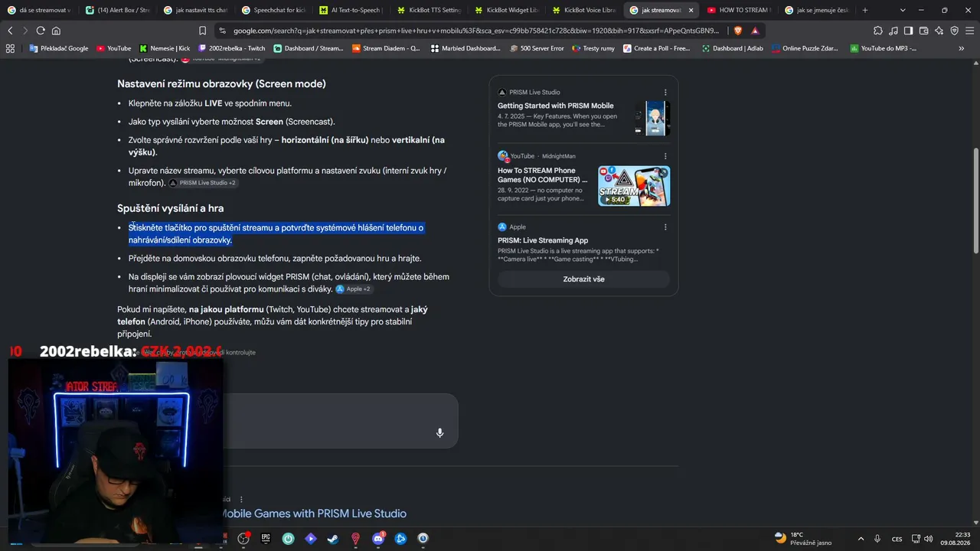The height and width of the screenshot is (551, 980).
Task: Open the 'YouTube do MP3' bookmark
Action: [882, 48]
